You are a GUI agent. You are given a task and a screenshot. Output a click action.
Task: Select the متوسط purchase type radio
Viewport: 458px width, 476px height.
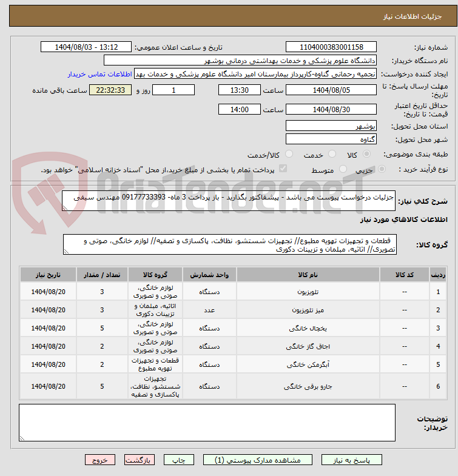click(343, 169)
